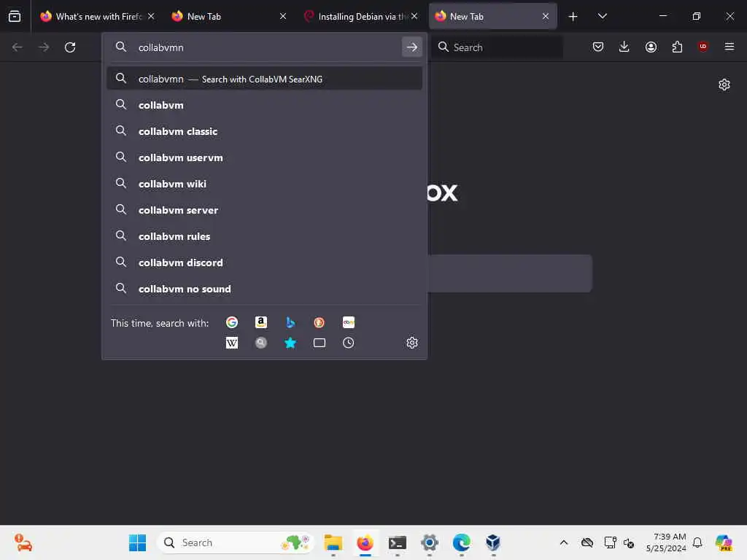Choose suggestion 'collabvm discord'
The height and width of the screenshot is (560, 747).
tap(264, 262)
